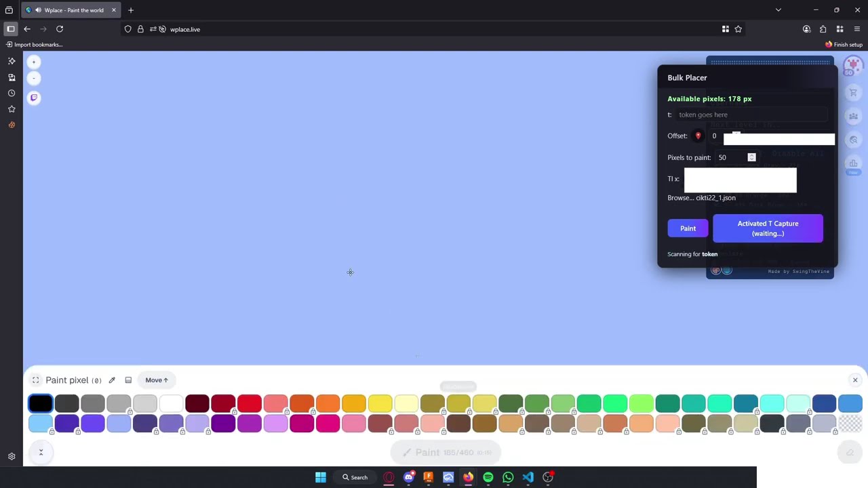Pick the bright red color swatch
This screenshot has width=868, height=488.
pyautogui.click(x=250, y=404)
